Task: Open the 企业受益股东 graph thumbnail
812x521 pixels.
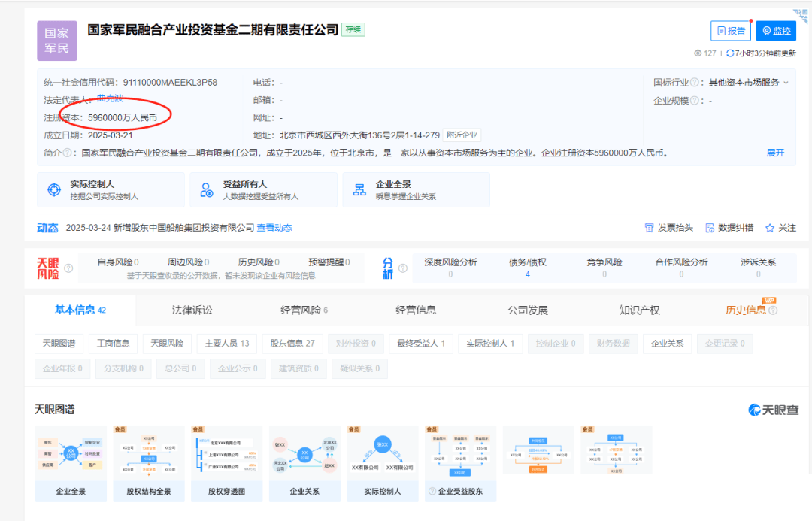Action: pyautogui.click(x=460, y=464)
